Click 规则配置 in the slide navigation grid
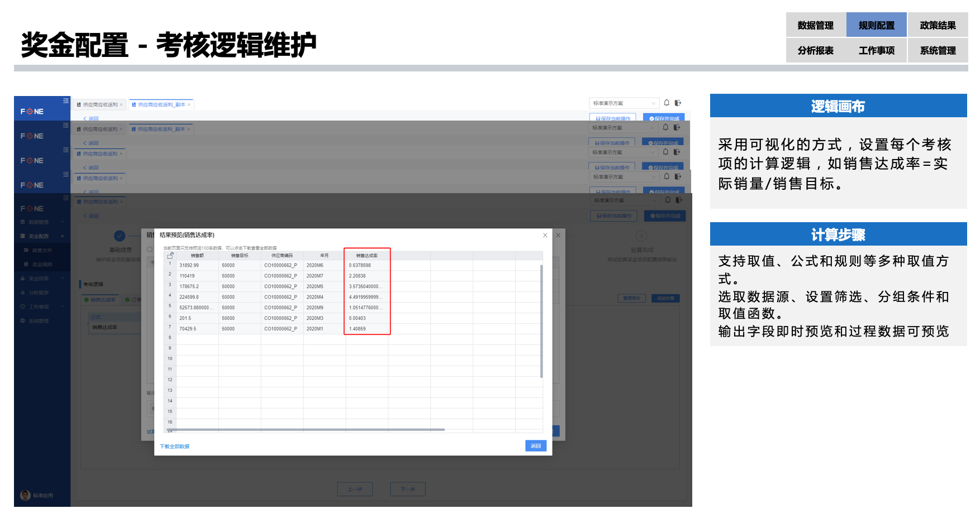Screen dimensions: 980x518 pyautogui.click(x=877, y=25)
